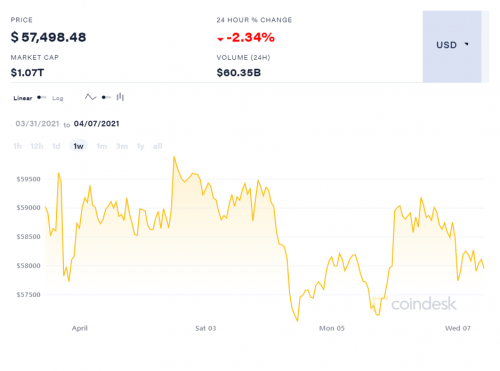Open the 03/31/2021 start date picker
Image resolution: width=500 pixels, height=371 pixels.
(37, 124)
